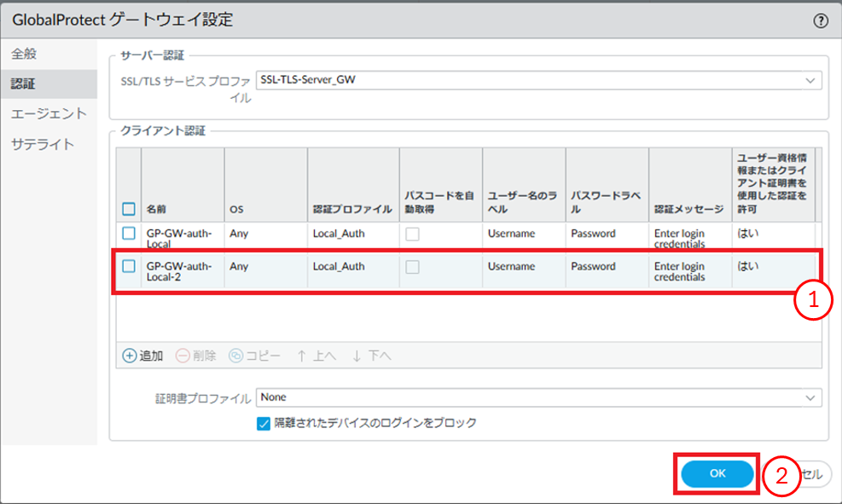The height and width of the screenshot is (504, 842).
Task: Click the help question mark icon
Action: tap(822, 20)
